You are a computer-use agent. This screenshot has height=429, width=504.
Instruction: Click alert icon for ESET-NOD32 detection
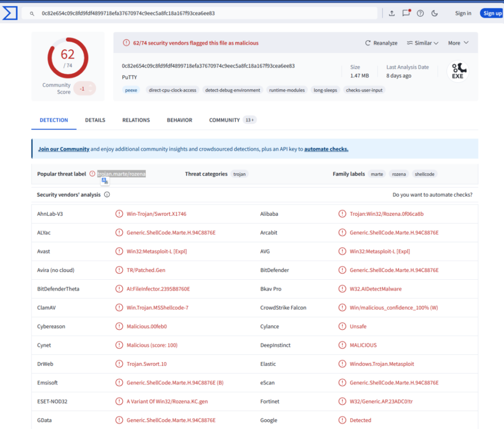coord(119,401)
